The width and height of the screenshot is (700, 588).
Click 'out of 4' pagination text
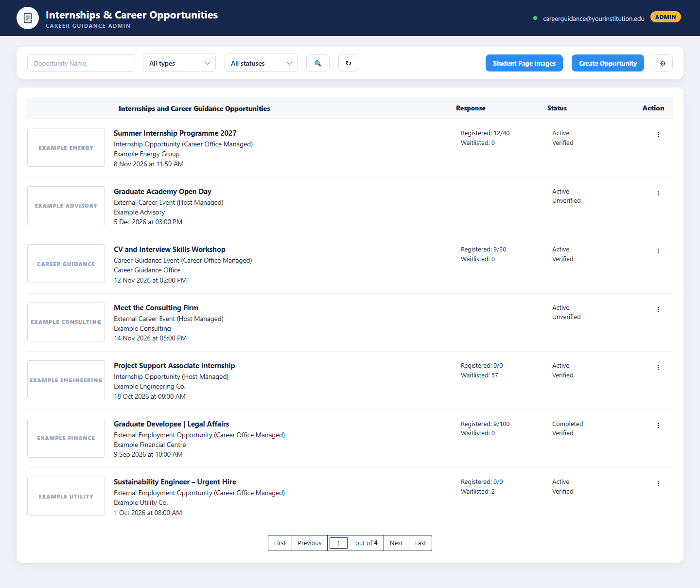367,543
